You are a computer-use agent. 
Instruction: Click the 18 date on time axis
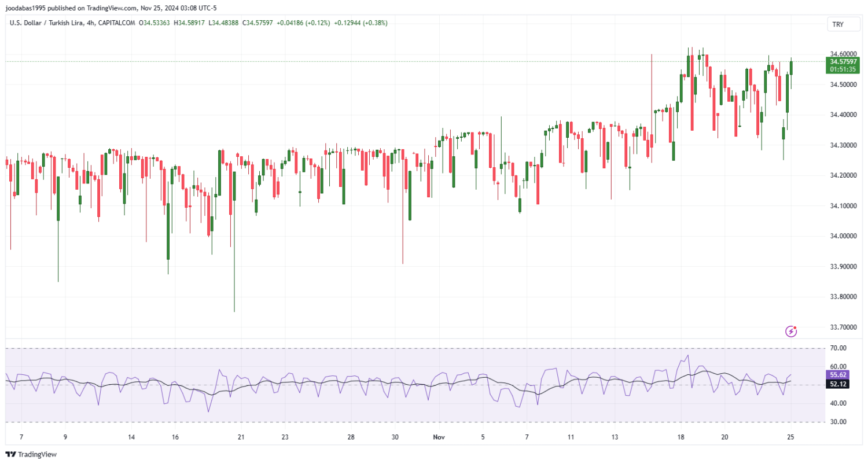point(681,437)
